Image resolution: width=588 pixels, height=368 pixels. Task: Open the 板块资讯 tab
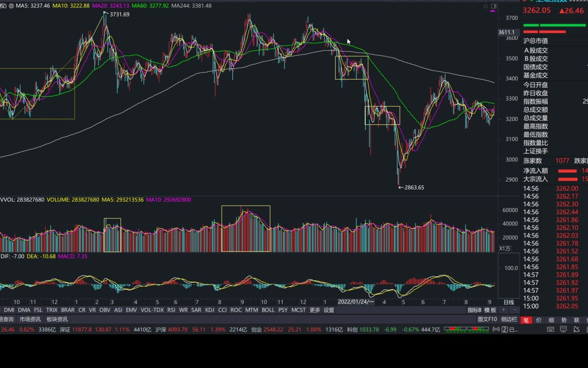click(x=57, y=319)
